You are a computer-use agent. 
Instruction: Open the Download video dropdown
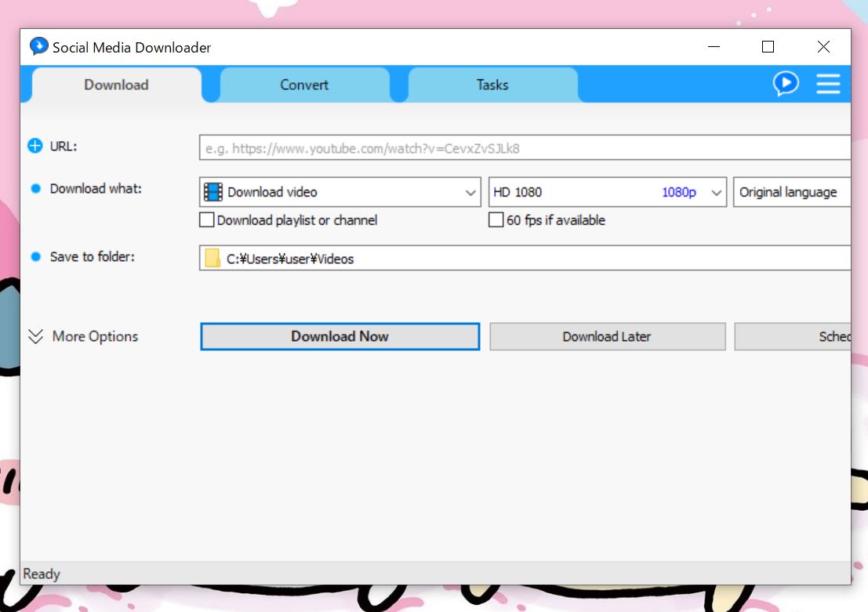340,192
